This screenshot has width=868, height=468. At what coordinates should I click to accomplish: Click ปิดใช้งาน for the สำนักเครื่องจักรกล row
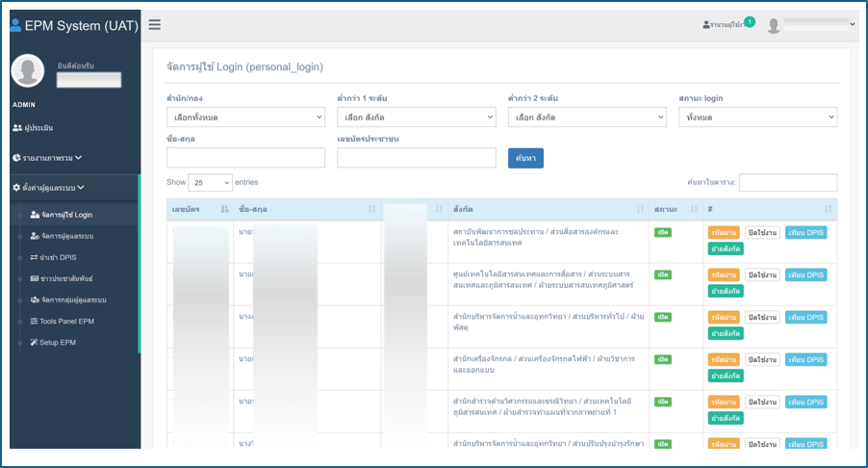[762, 360]
